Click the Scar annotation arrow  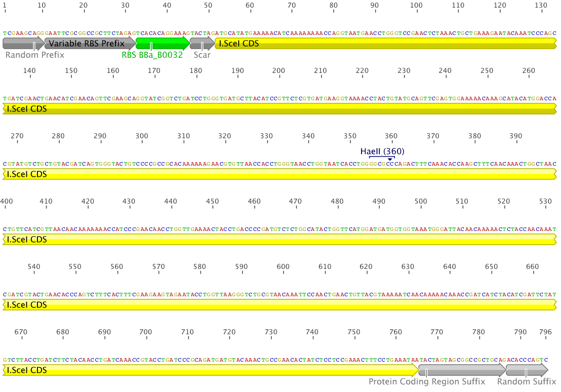pyautogui.click(x=201, y=44)
